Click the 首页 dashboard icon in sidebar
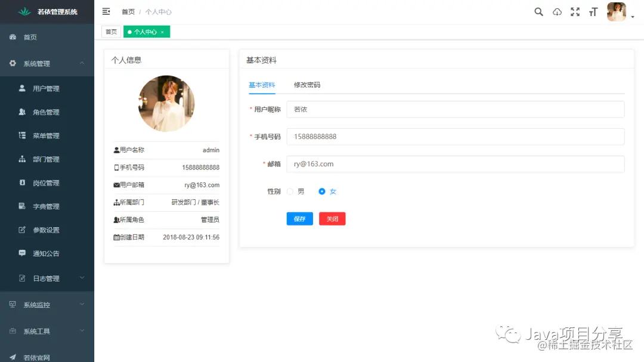Image resolution: width=644 pixels, height=362 pixels. point(13,36)
